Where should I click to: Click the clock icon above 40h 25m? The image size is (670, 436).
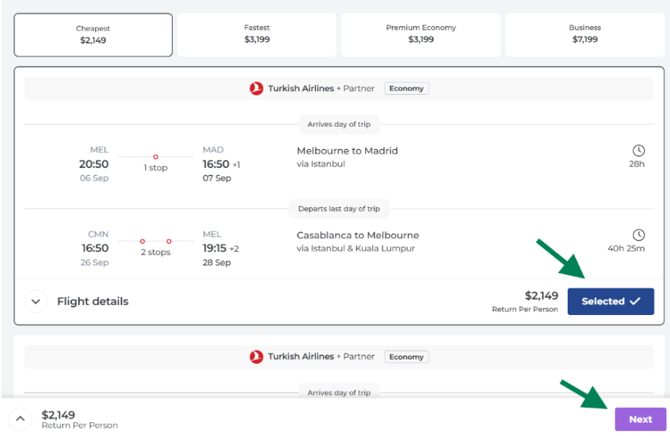(638, 235)
